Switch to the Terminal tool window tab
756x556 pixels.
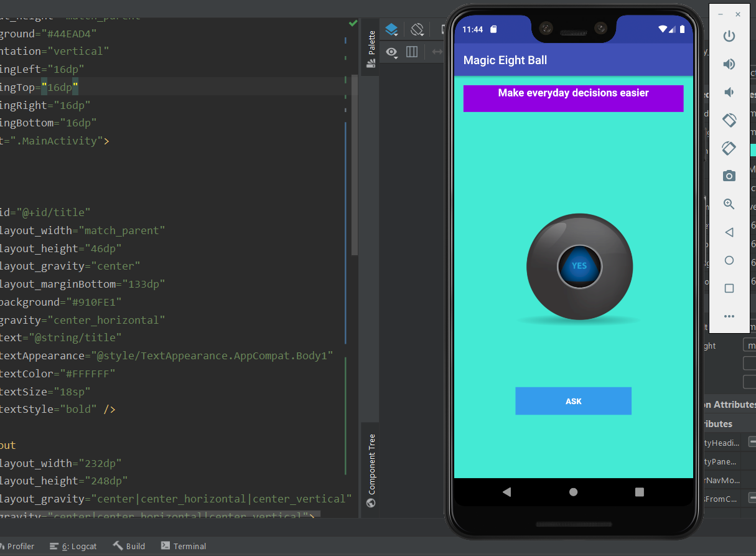point(184,546)
